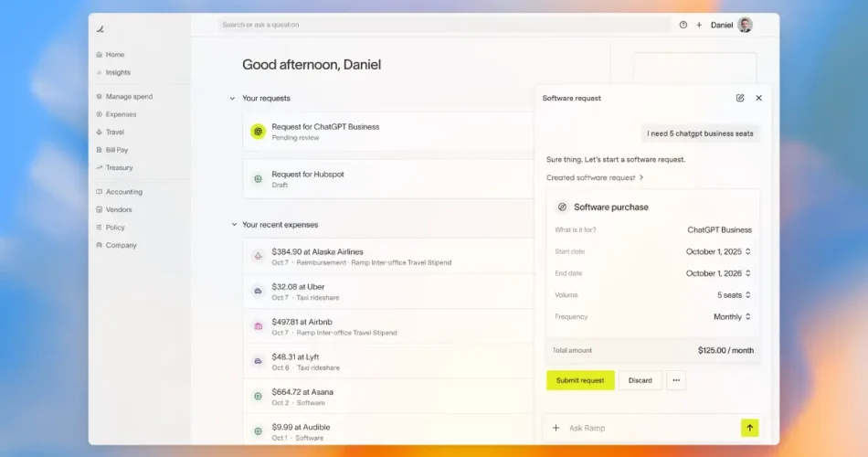
Task: Open Vendors page
Action: tap(114, 209)
